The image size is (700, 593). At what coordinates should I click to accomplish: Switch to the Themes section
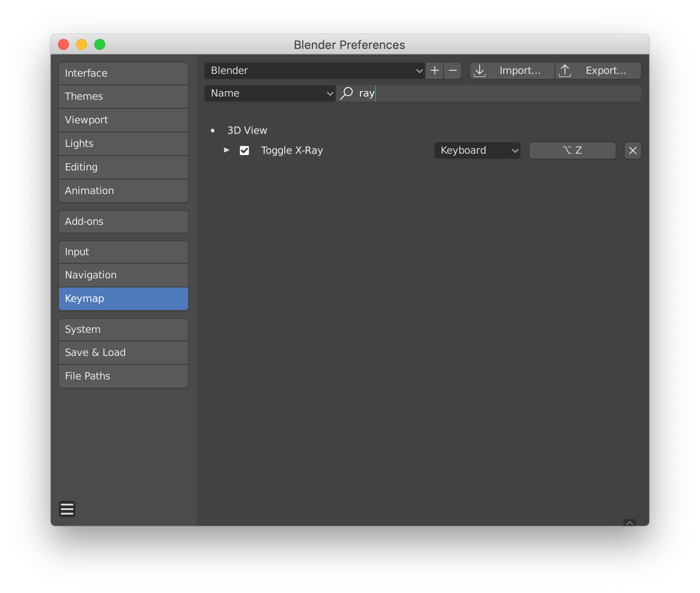123,96
